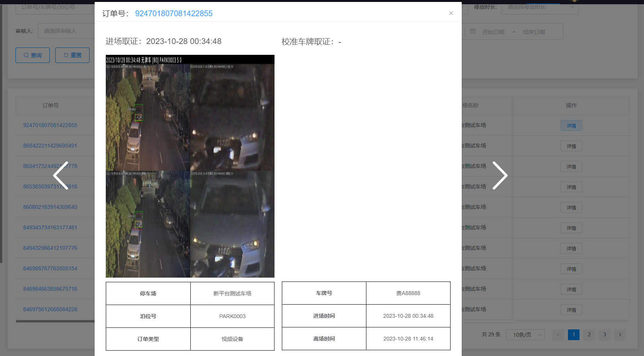
Task: Click the 查询 search button
Action: pyautogui.click(x=32, y=55)
